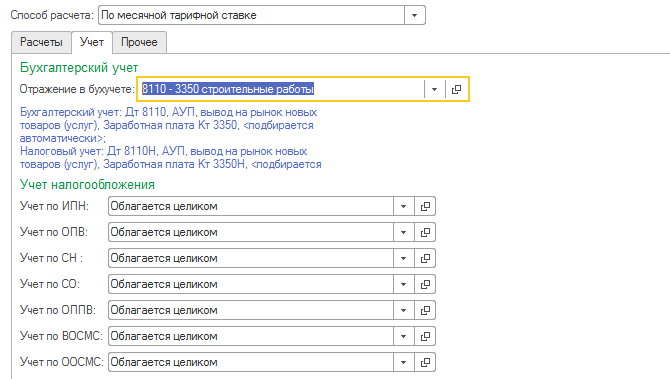Expand the Учет по ИПН dropdown
This screenshot has width=670, height=379.
tap(403, 206)
